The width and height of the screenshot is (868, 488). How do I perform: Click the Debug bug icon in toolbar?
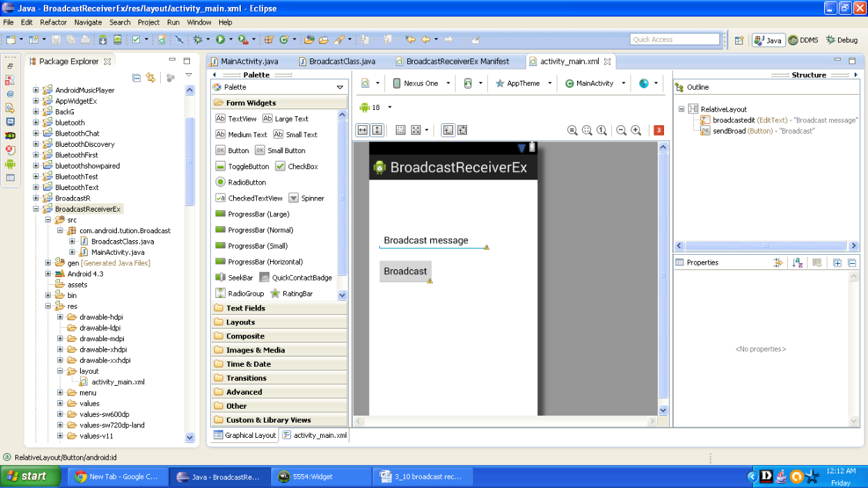pyautogui.click(x=198, y=40)
